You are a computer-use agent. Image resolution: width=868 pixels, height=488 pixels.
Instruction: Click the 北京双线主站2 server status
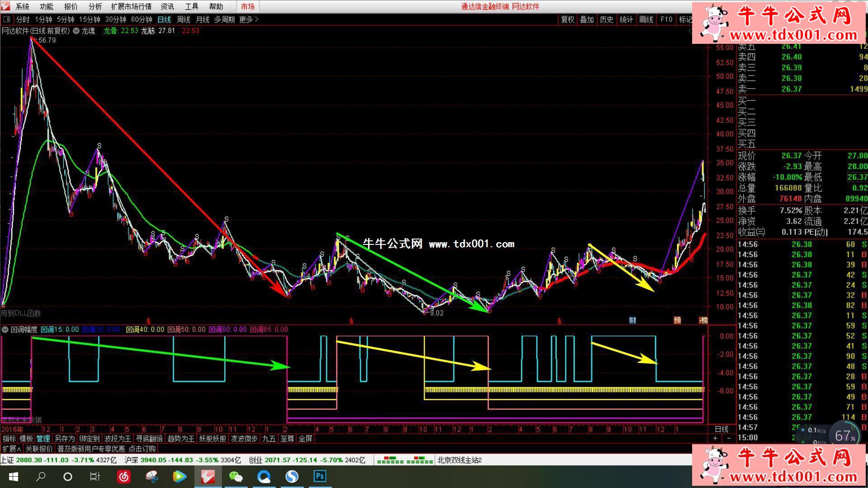[x=459, y=460]
